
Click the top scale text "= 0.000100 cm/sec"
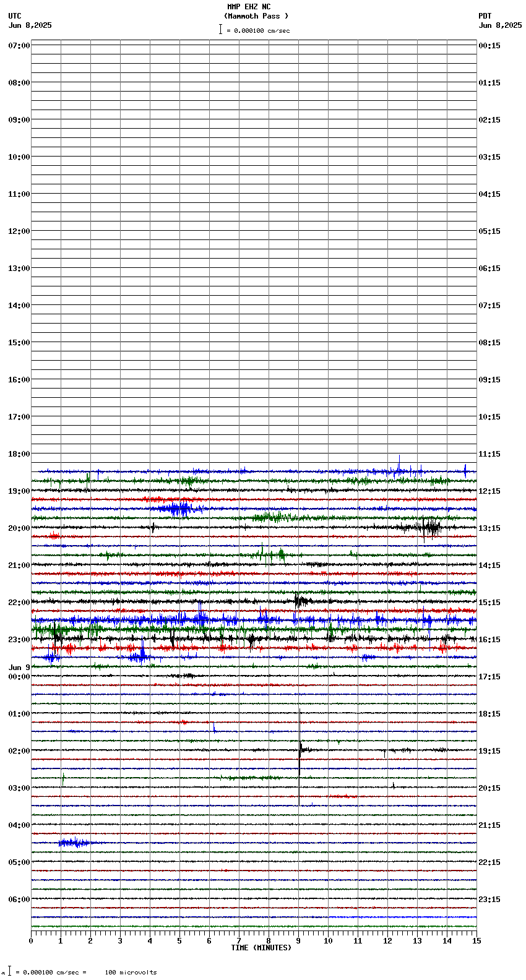coord(258,30)
